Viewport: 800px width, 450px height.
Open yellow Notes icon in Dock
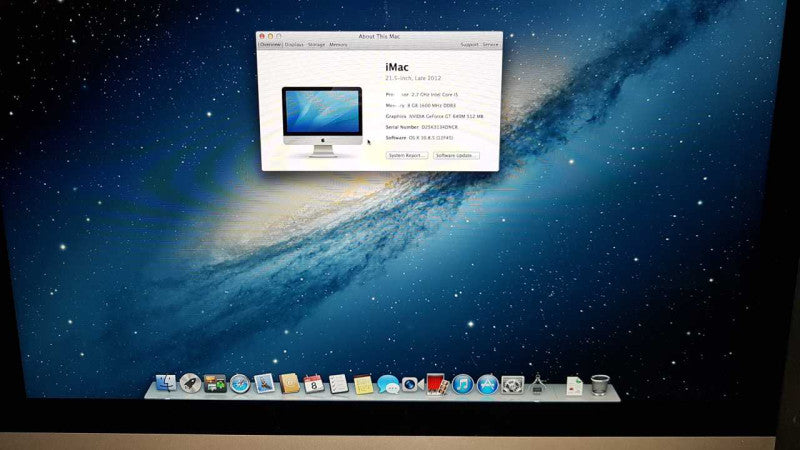(x=363, y=384)
